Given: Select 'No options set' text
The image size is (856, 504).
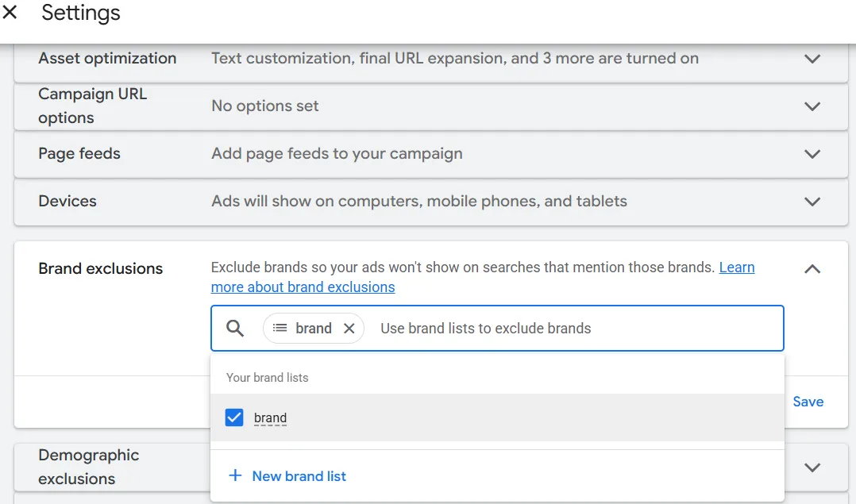Looking at the screenshot, I should (x=264, y=106).
